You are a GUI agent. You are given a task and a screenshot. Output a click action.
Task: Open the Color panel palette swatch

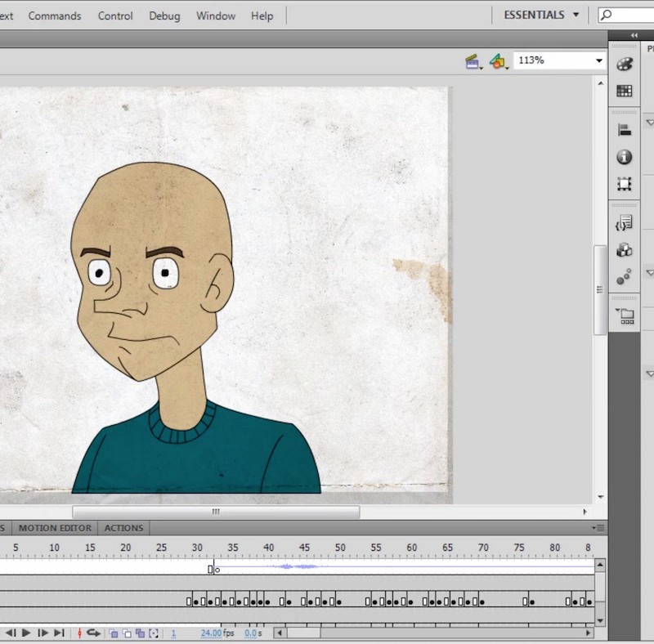[x=624, y=64]
